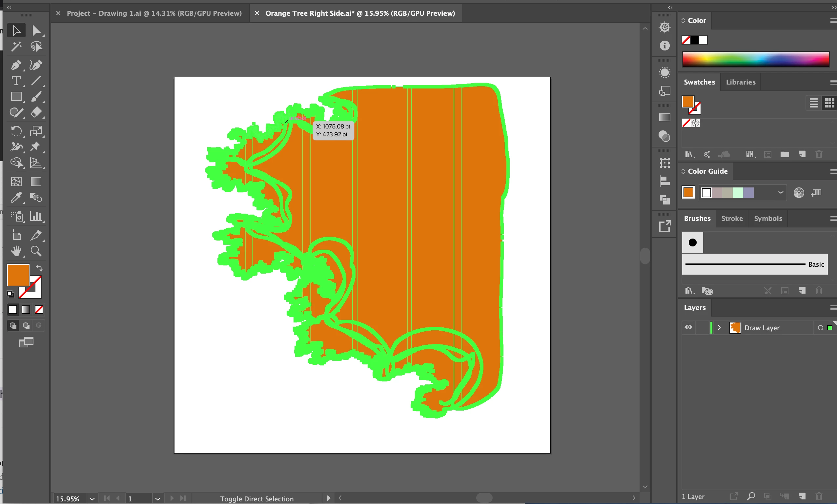Switch swatches to list view

coord(813,103)
